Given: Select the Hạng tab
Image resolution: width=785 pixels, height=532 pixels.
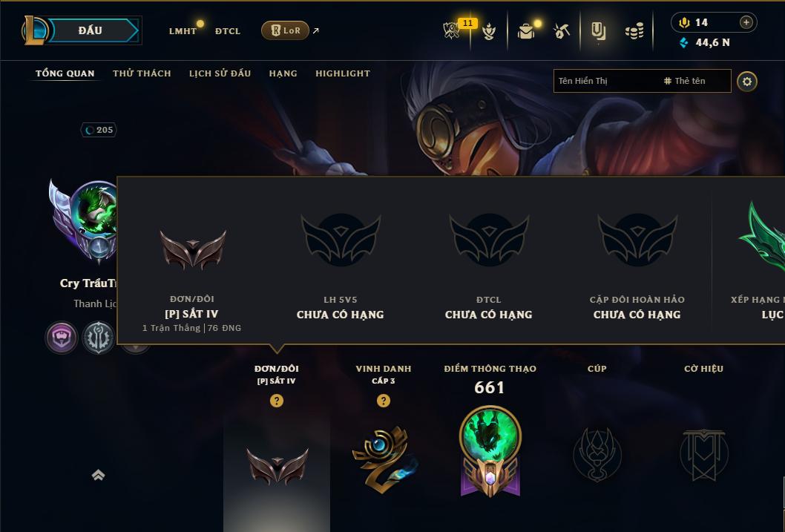Looking at the screenshot, I should (283, 73).
